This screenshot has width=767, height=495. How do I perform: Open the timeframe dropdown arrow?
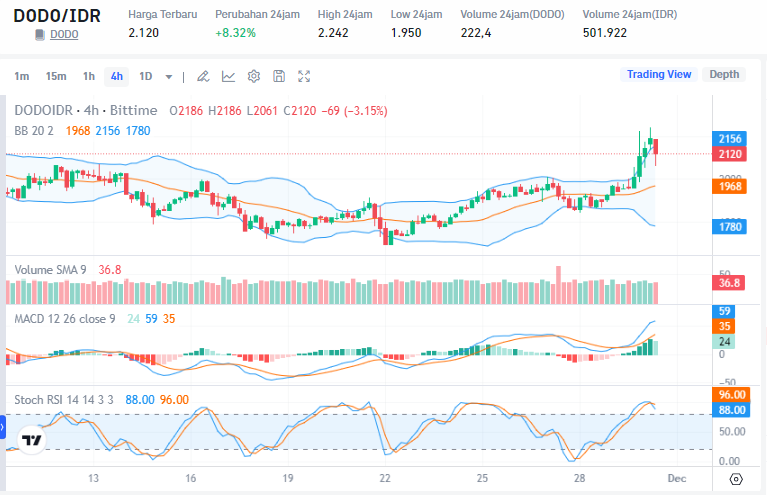pos(169,77)
